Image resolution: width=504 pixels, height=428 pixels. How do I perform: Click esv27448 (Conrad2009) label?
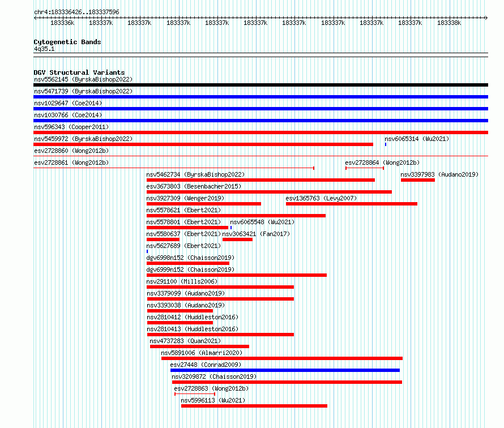coord(206,365)
